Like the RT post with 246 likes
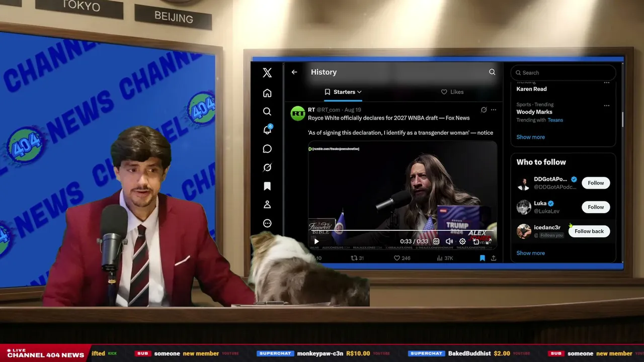 point(402,258)
